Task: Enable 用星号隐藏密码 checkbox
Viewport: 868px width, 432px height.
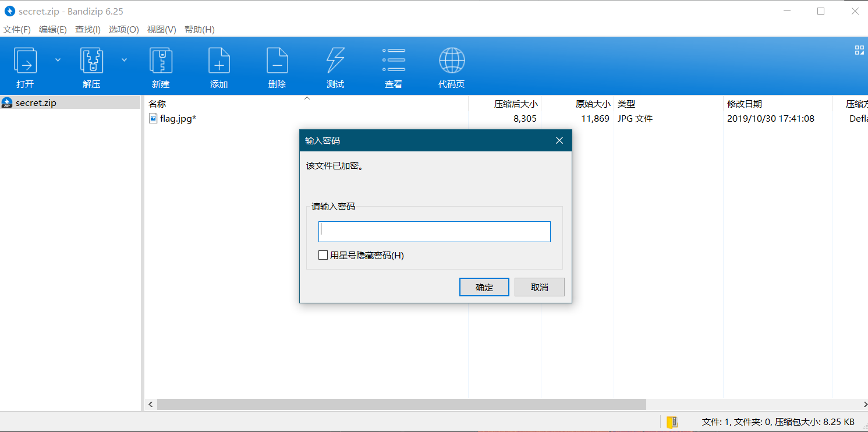Action: (x=323, y=255)
